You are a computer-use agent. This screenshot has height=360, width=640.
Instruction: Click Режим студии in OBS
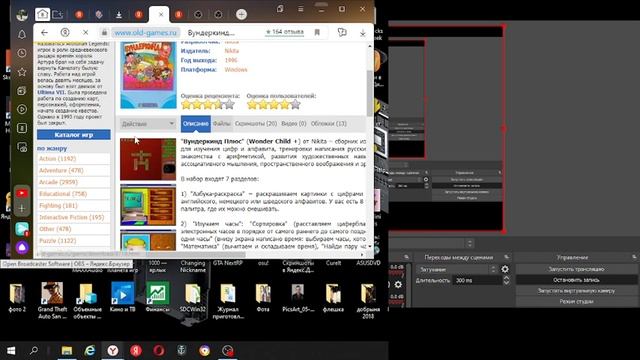(x=576, y=301)
